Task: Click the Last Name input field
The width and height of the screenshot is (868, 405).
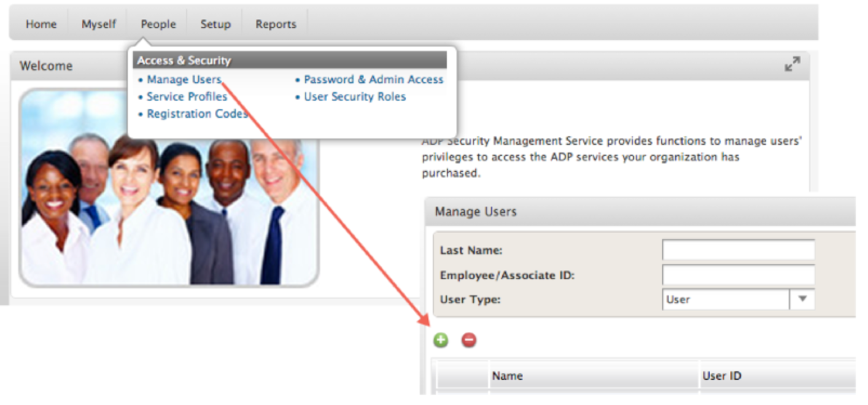Action: (738, 250)
